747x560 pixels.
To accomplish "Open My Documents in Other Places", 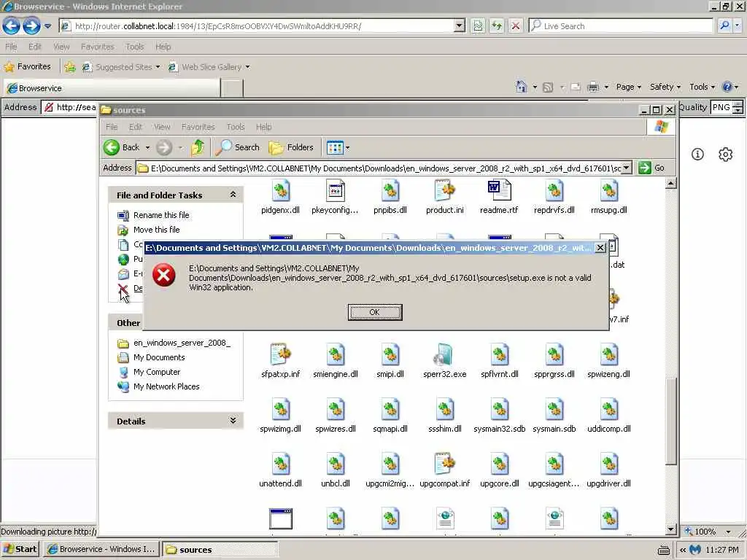I will (159, 357).
